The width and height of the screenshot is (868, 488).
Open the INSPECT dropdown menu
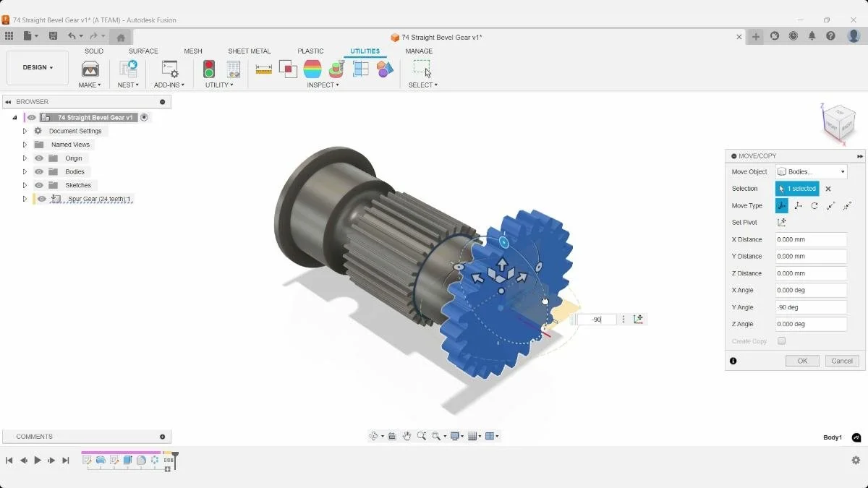(x=323, y=85)
